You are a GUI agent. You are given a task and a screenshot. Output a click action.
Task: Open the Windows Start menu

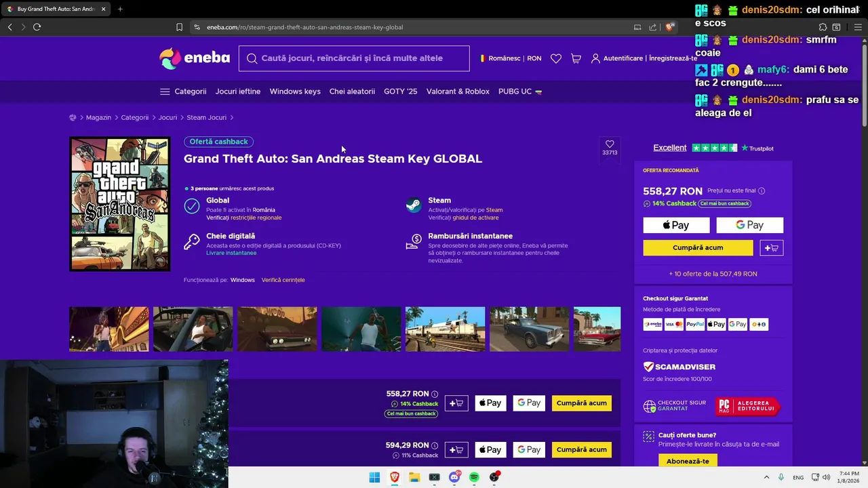374,477
